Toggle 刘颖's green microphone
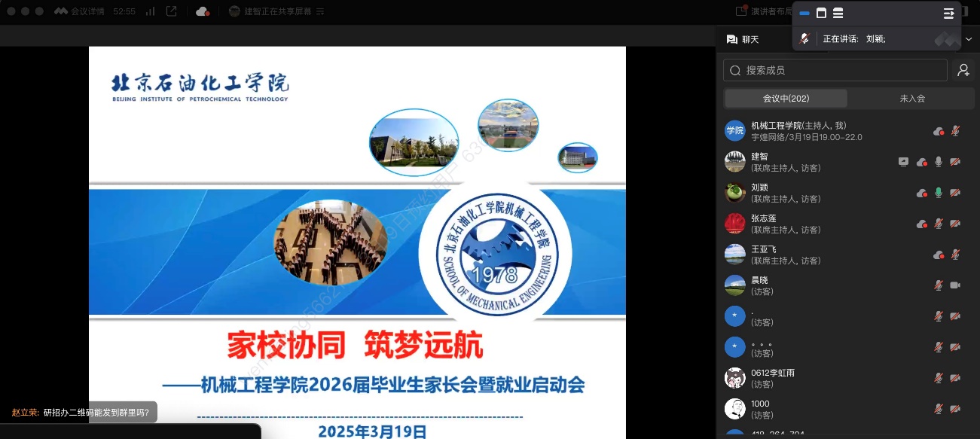This screenshot has width=980, height=439. click(x=939, y=193)
